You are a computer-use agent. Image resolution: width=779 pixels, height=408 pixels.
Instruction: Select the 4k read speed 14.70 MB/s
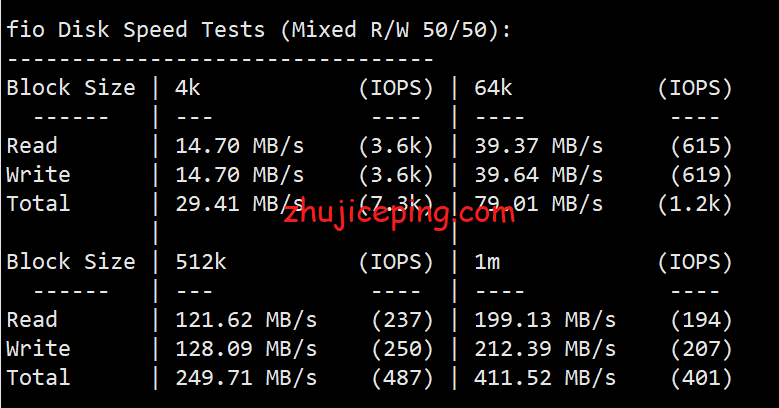coord(239,146)
